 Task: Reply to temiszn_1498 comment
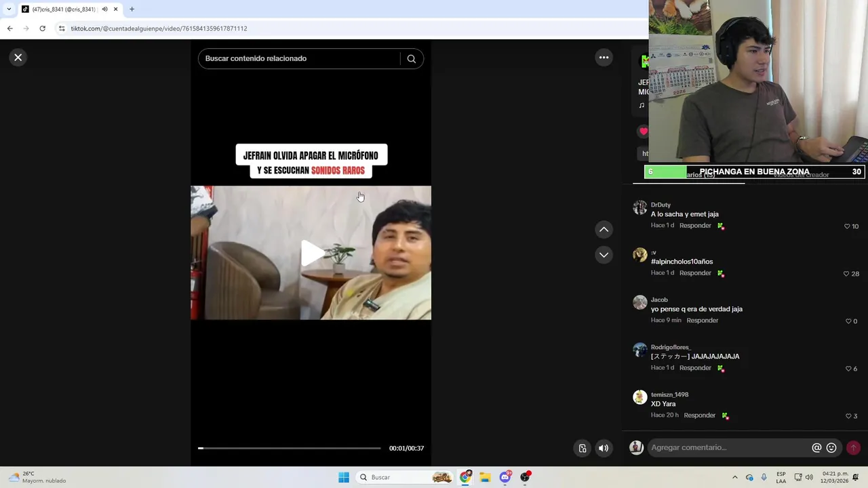[x=699, y=415]
